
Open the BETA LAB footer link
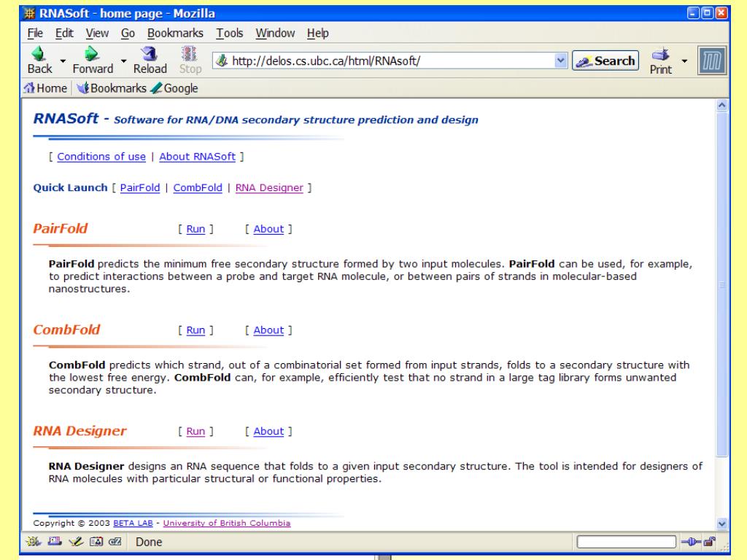[133, 523]
